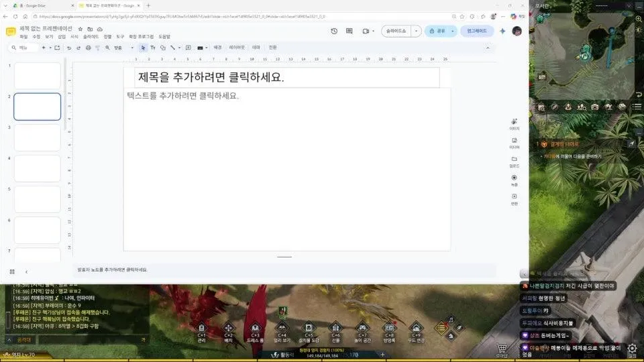Click the print icon in toolbar

tap(88, 48)
